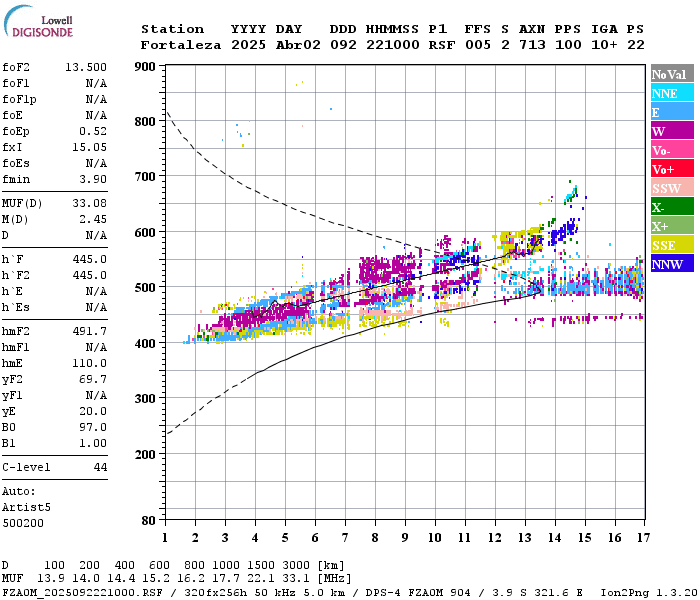Select the SSW legend swatch
Image resolution: width=700 pixels, height=600 pixels.
click(x=672, y=188)
